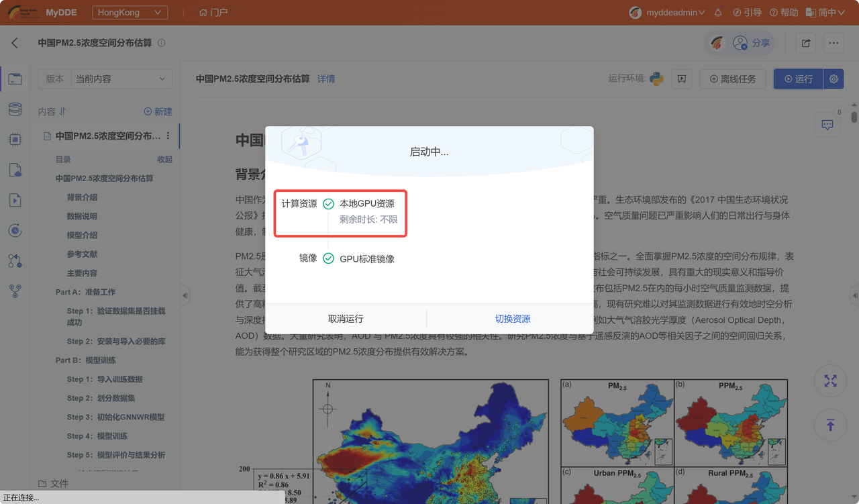Click the Rural PPM2.5 map thumbnail
Image resolution: width=859 pixels, height=504 pixels.
(x=731, y=487)
